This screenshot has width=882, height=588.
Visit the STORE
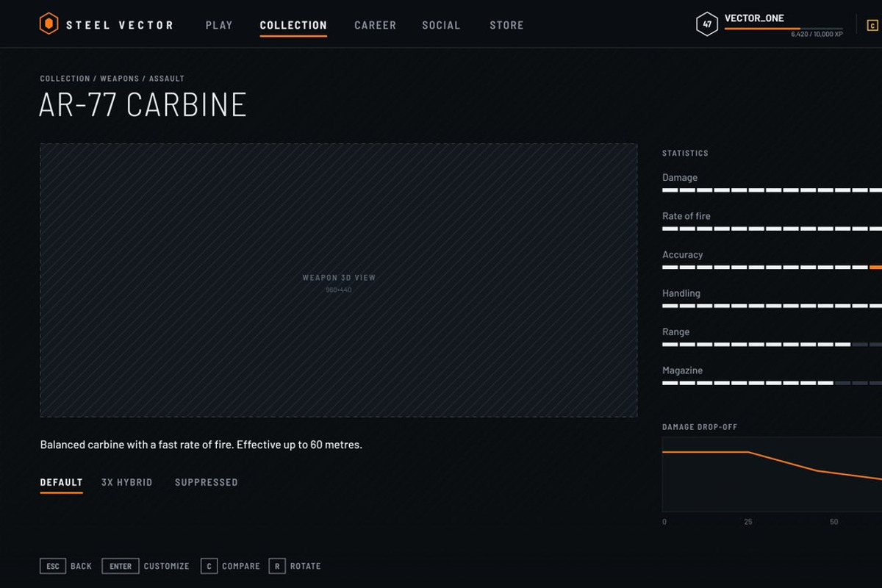(506, 25)
